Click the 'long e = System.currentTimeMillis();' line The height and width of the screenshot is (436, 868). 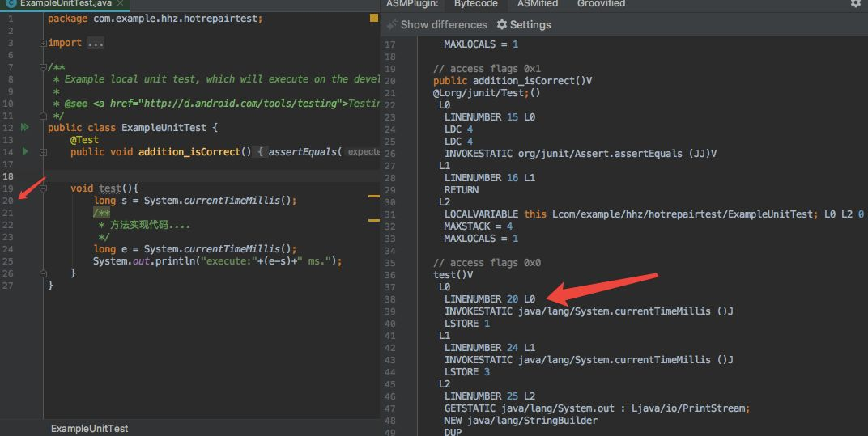click(x=195, y=249)
